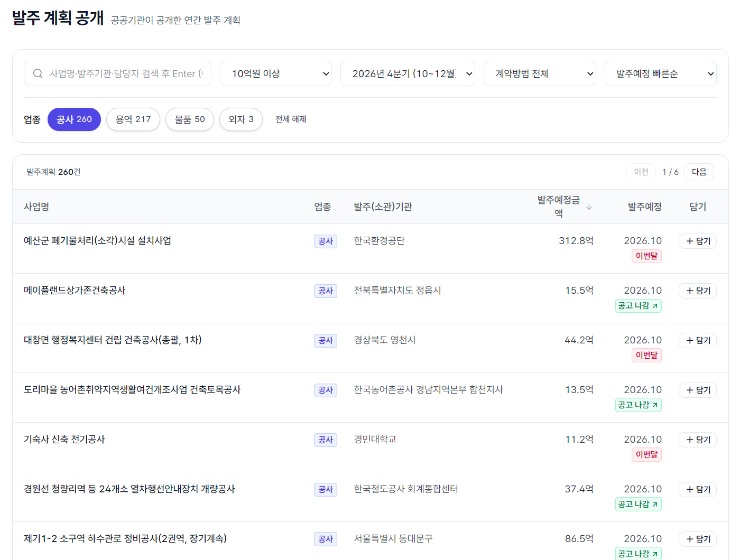Toggle the 공사 260 category chip
Screen dimensions: 740x560
(74, 119)
